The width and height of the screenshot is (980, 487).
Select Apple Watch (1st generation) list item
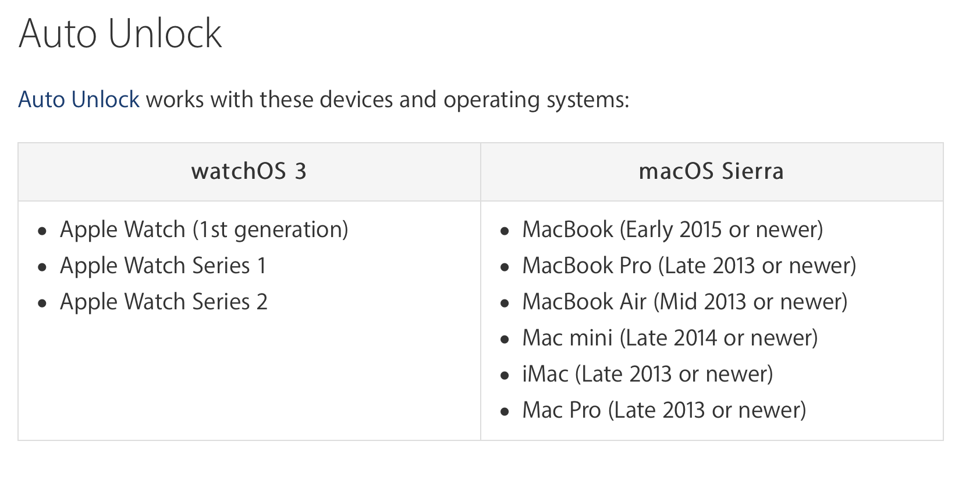[204, 230]
